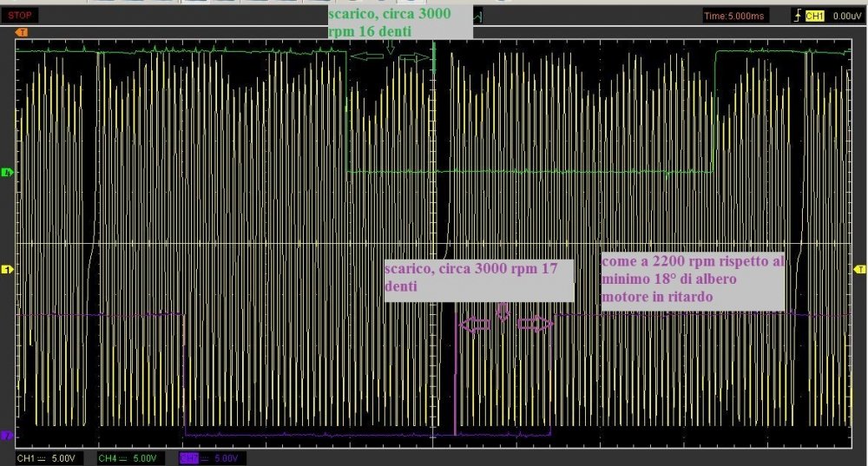Select the purple channel ground marker at left
The image size is (868, 466).
8,434
